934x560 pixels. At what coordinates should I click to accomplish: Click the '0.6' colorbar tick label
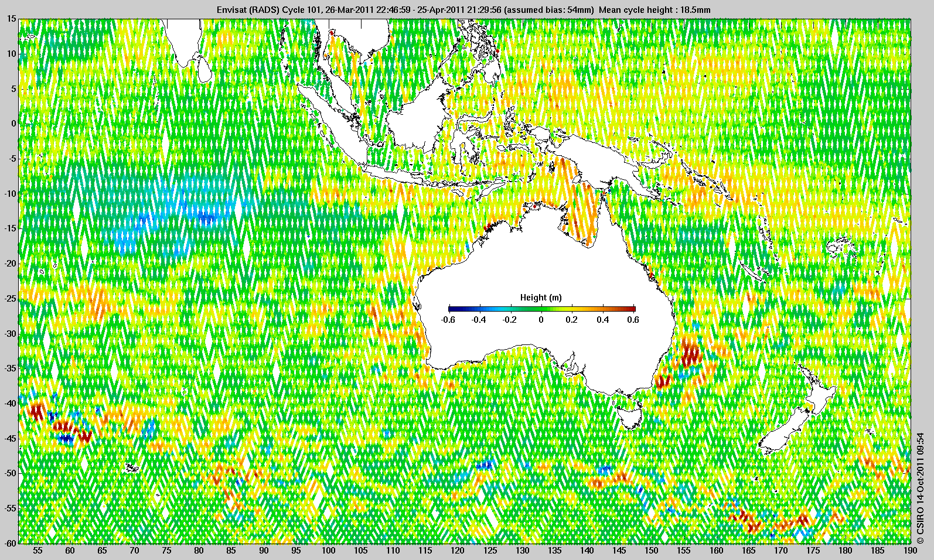click(633, 320)
